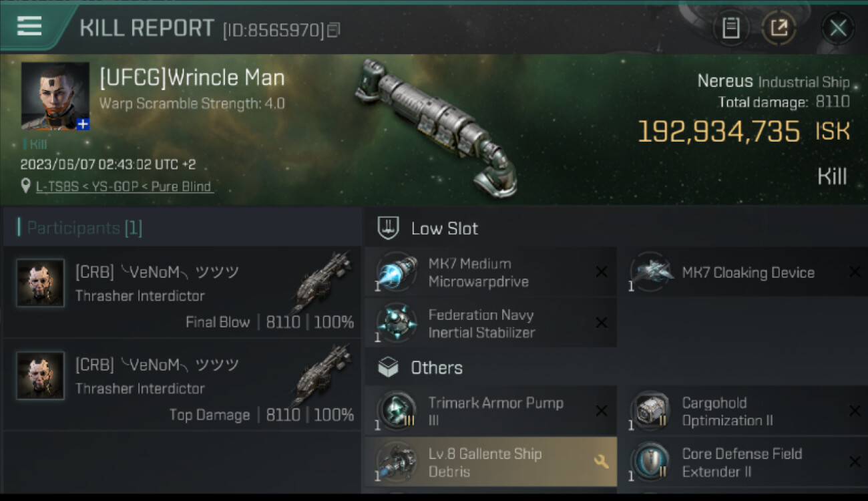The image size is (868, 501).
Task: Add contact via plus on portrait
Action: [x=82, y=124]
